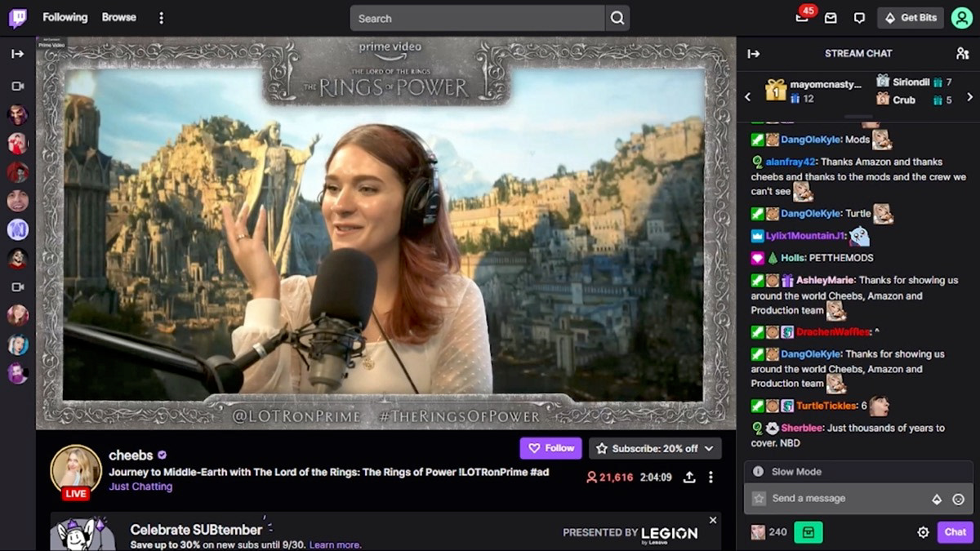This screenshot has width=980, height=551.
Task: Show next gift leaderboard entry
Action: click(x=970, y=97)
